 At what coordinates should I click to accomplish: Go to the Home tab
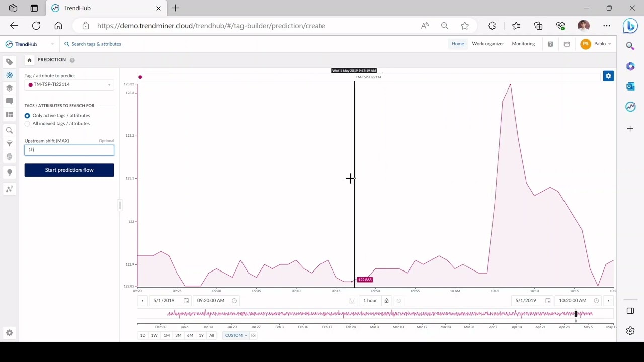click(x=458, y=44)
